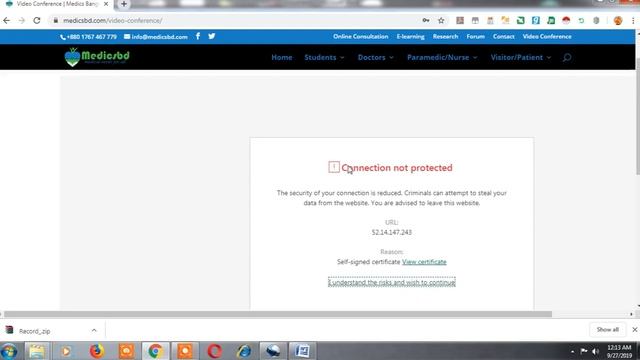Show all downloads
This screenshot has height=360, width=640.
coord(607,329)
